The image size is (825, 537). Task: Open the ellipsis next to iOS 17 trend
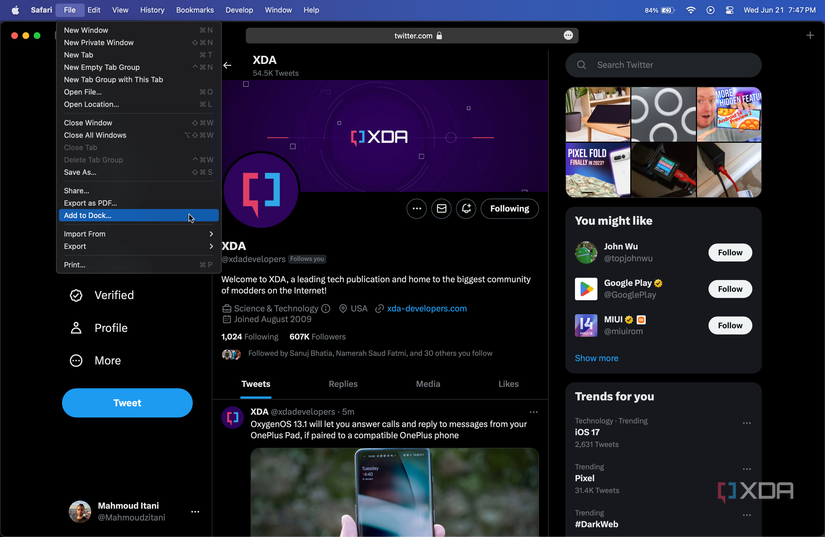point(747,423)
